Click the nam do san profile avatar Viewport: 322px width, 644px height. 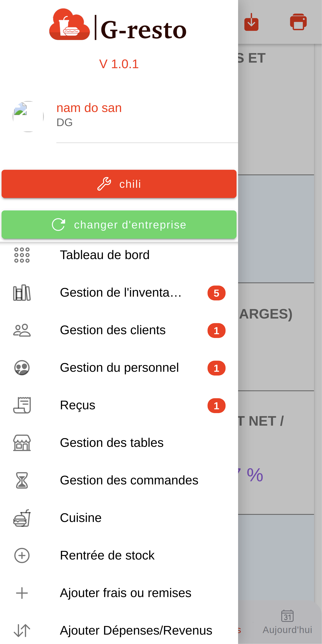click(28, 116)
